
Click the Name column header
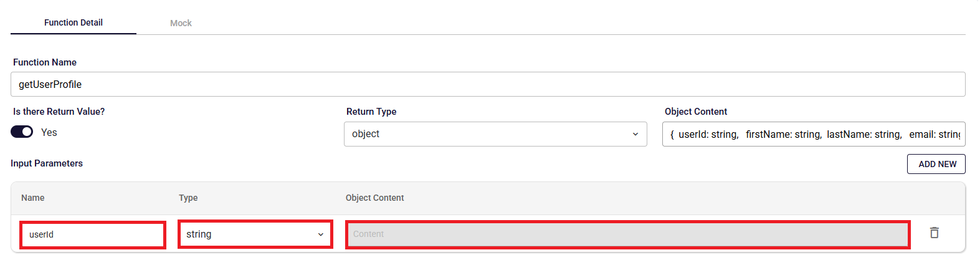click(33, 198)
